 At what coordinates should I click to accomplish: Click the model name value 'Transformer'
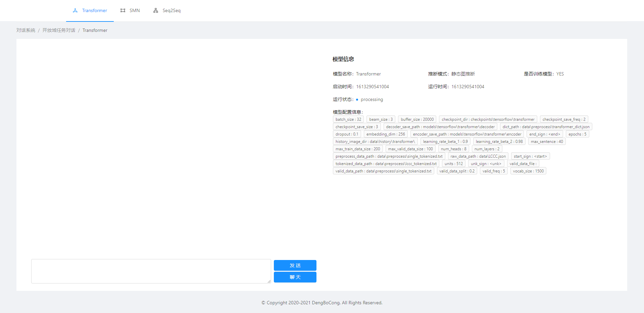point(368,74)
